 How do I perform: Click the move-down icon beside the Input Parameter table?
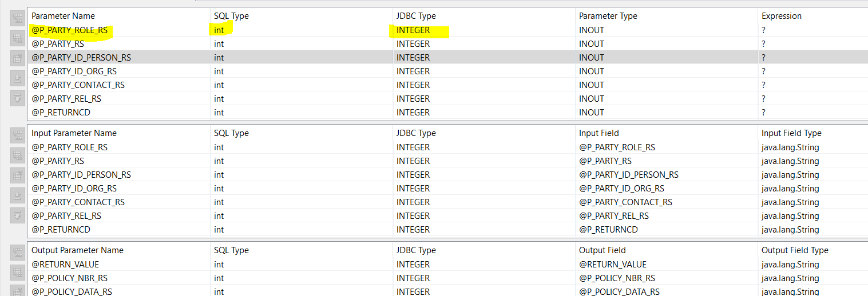point(17,215)
